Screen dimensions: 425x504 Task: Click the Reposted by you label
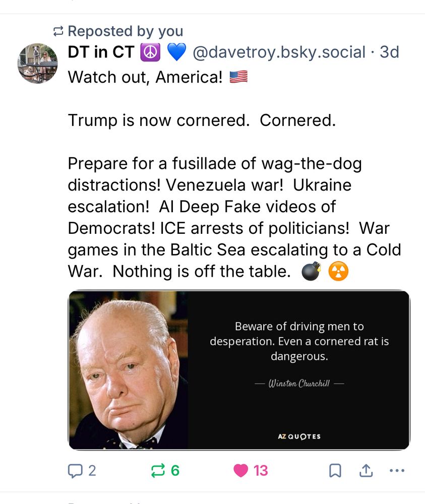pos(125,31)
